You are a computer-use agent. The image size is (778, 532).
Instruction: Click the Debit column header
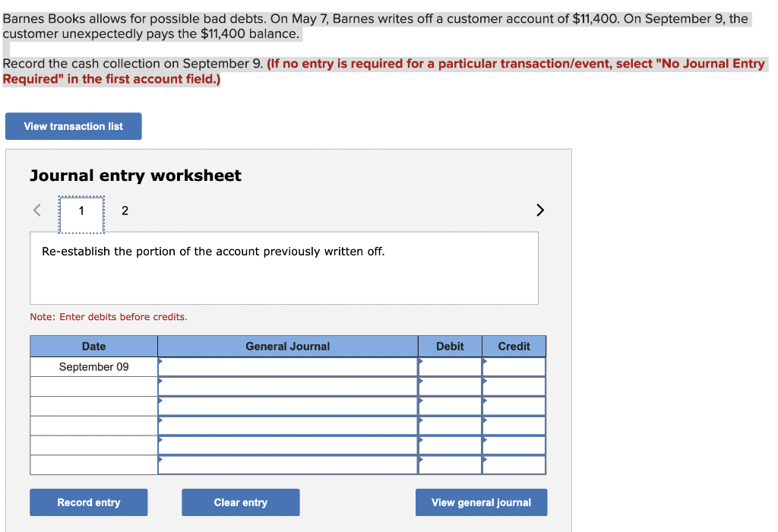click(450, 347)
